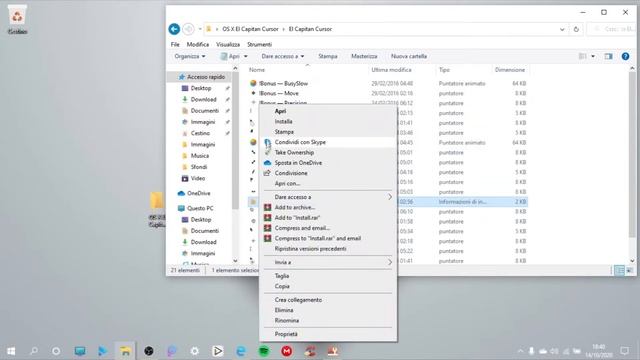Open the Visualizza menu
Image resolution: width=640 pixels, height=360 pixels.
pos(228,44)
